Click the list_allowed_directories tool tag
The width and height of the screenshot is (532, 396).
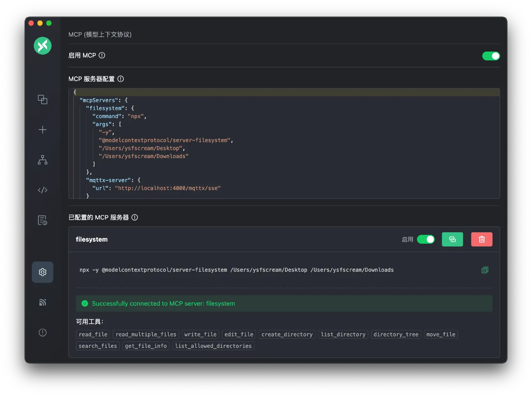[x=213, y=346]
